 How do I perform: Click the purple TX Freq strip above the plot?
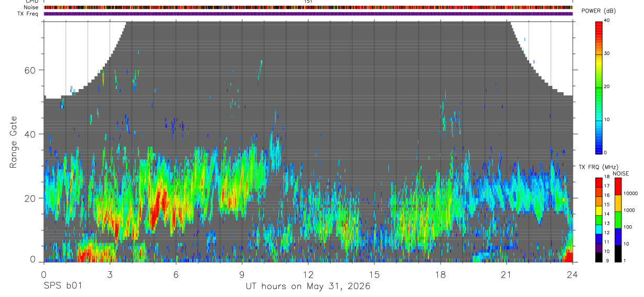[x=308, y=14]
